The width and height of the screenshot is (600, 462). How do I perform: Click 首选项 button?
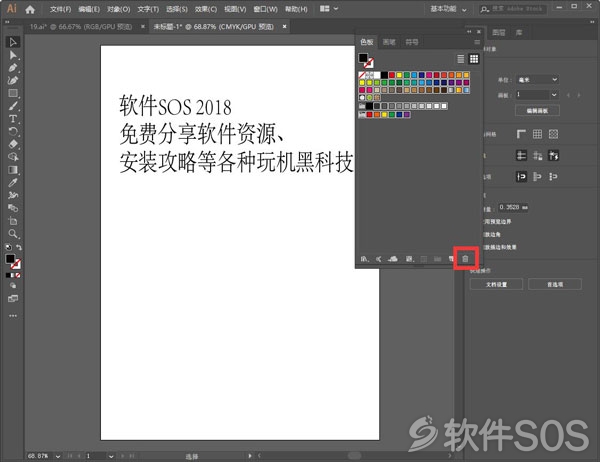(555, 284)
